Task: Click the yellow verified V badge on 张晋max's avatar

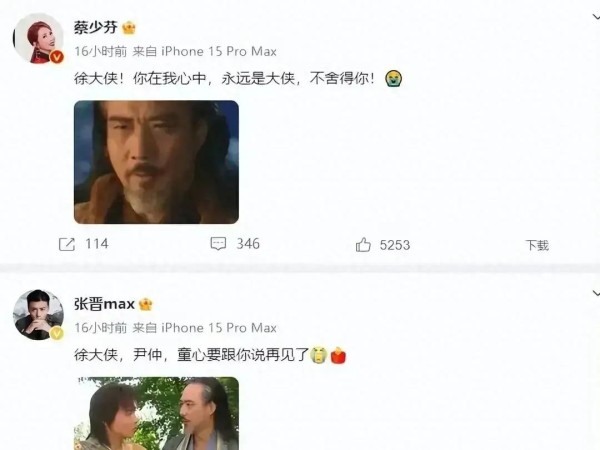Action: point(57,333)
